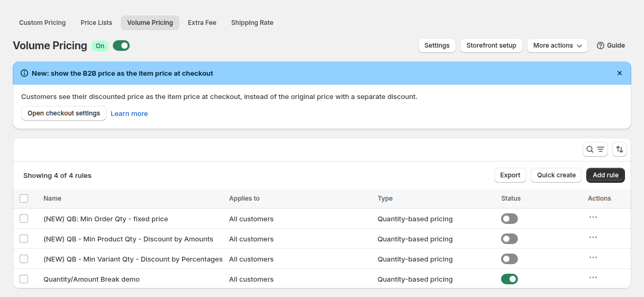
Task: Open search and filter rules
Action: [595, 149]
